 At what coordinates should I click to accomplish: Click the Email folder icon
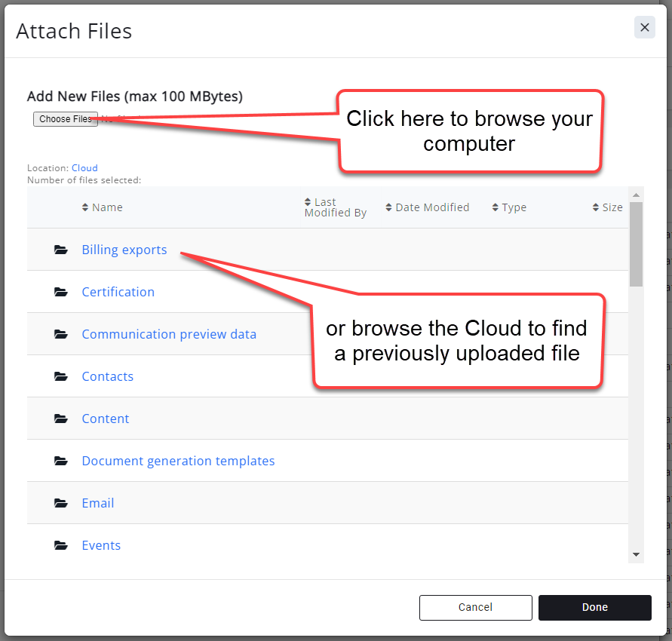61,504
